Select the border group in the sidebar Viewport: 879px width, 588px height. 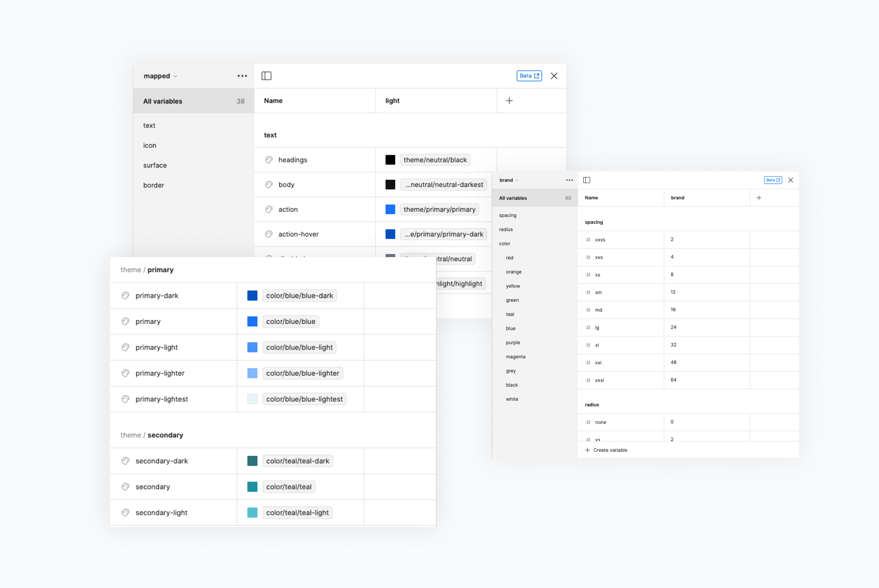pos(153,185)
